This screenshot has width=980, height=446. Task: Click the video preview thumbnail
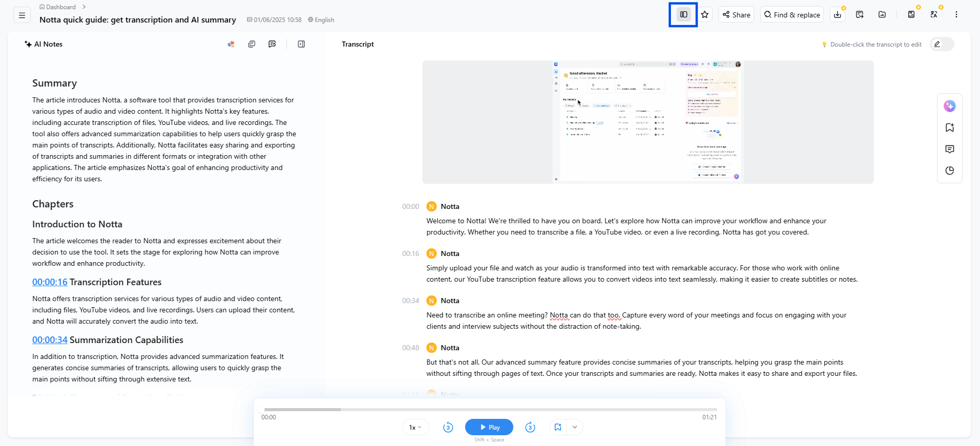(648, 122)
